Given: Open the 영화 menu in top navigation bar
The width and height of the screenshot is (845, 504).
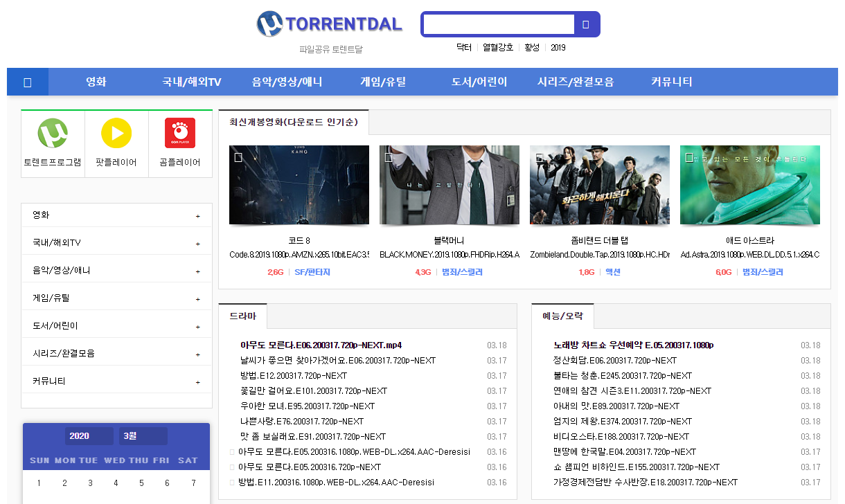Looking at the screenshot, I should click(96, 82).
